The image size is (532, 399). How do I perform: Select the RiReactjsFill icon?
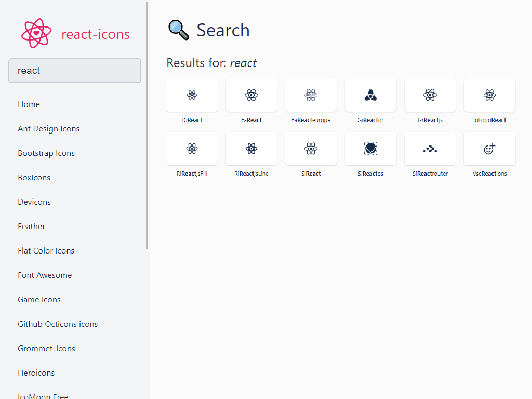tap(192, 149)
